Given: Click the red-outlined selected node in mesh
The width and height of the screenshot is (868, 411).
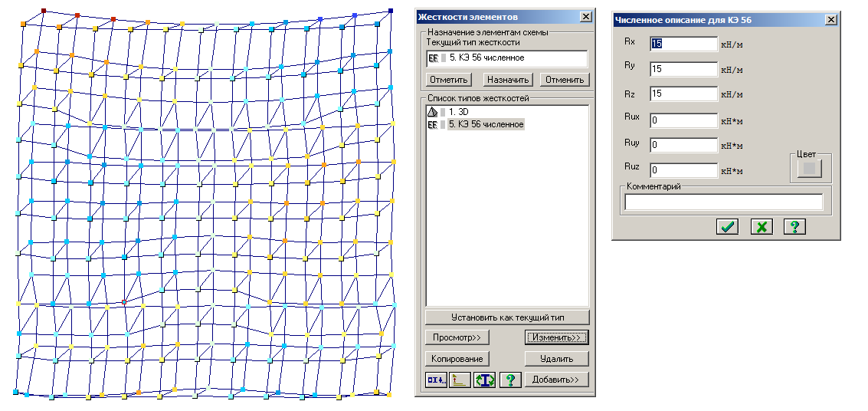Looking at the screenshot, I should click(124, 302).
